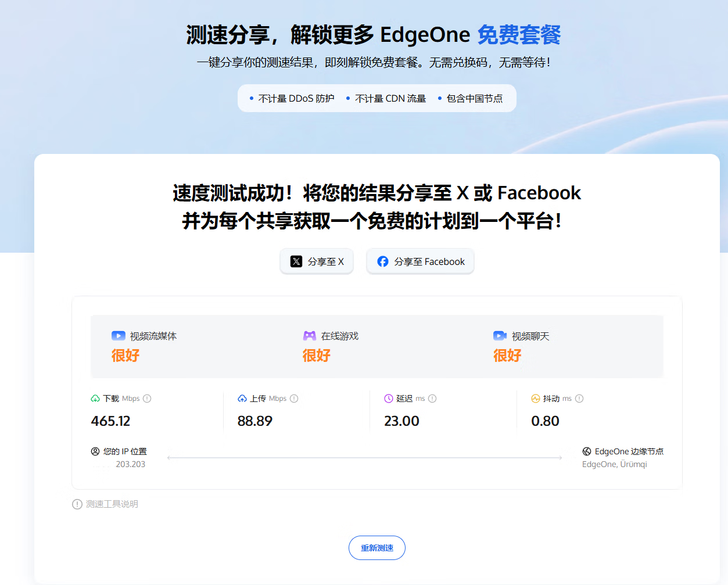Start a retest with 重新测速 button
The image size is (728, 585).
[x=377, y=548]
